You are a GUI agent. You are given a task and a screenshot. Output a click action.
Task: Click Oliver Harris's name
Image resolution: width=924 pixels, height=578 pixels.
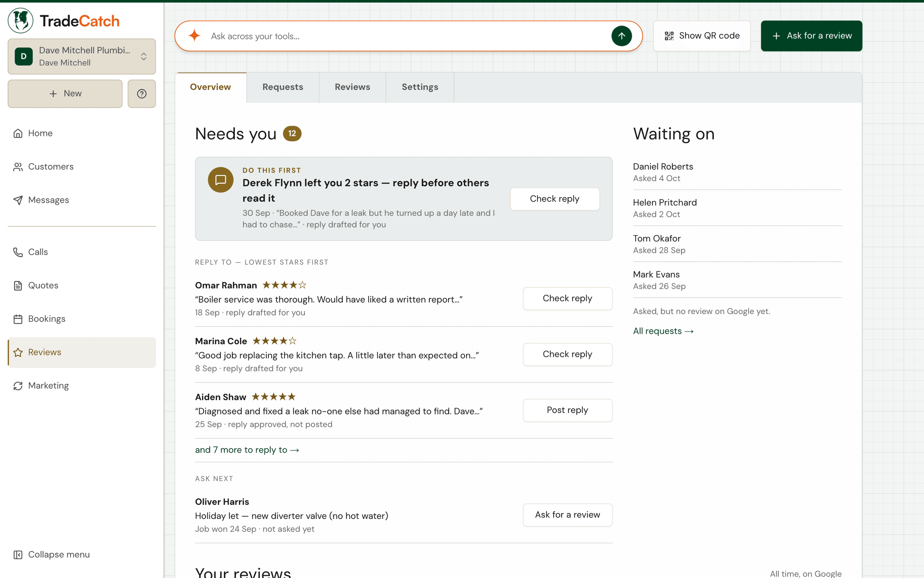222,502
